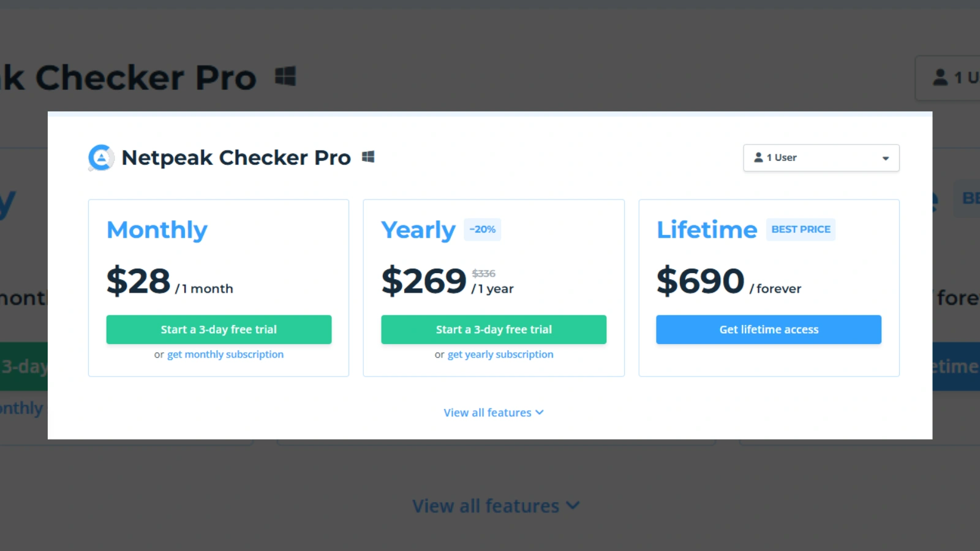The height and width of the screenshot is (551, 980).
Task: Click the Netpeak Checker logo icon in the dialog
Action: (101, 157)
